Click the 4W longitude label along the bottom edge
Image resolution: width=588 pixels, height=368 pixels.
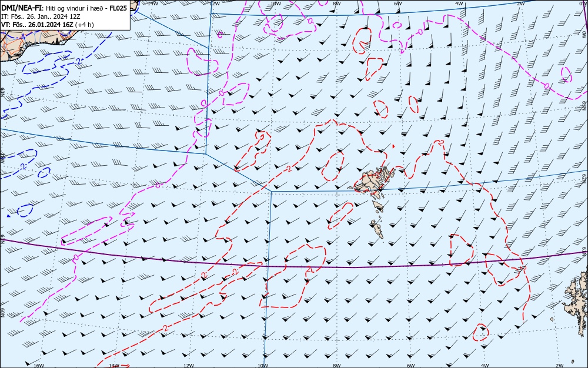pos(485,366)
